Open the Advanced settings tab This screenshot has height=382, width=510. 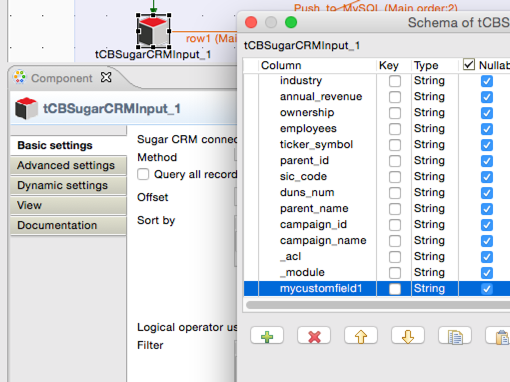pyautogui.click(x=68, y=165)
